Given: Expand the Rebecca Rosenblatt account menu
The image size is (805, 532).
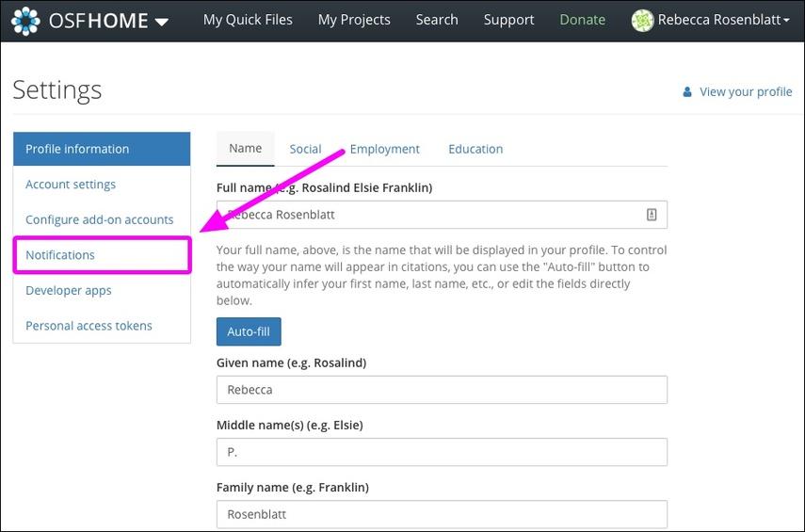Looking at the screenshot, I should coord(723,20).
